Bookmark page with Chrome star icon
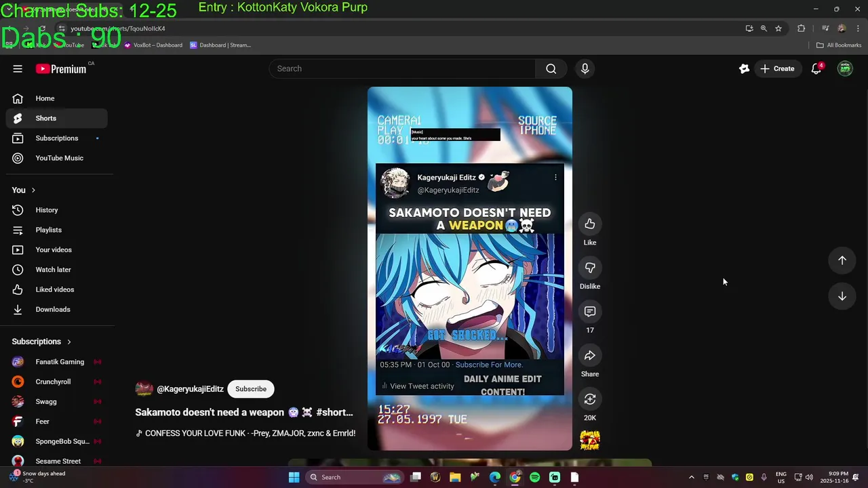 click(778, 28)
